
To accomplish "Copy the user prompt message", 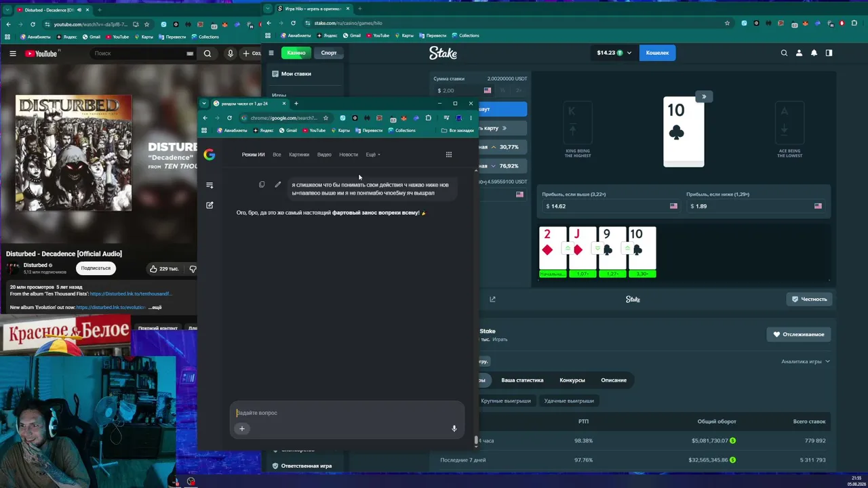I will [262, 184].
